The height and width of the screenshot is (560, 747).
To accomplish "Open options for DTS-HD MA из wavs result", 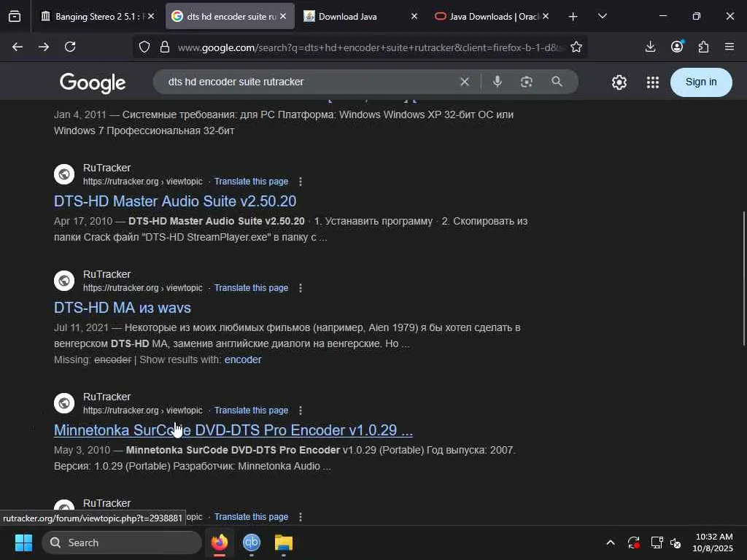I will tap(300, 288).
